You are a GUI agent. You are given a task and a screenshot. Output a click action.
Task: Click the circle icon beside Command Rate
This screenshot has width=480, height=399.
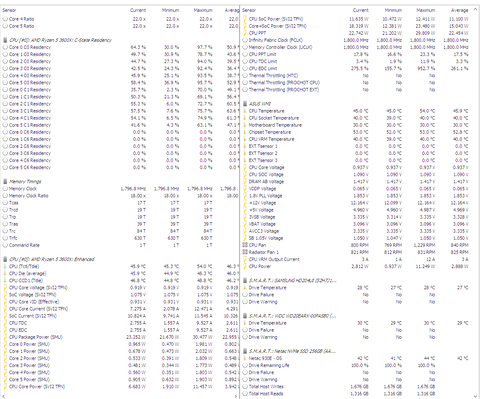click(5, 245)
